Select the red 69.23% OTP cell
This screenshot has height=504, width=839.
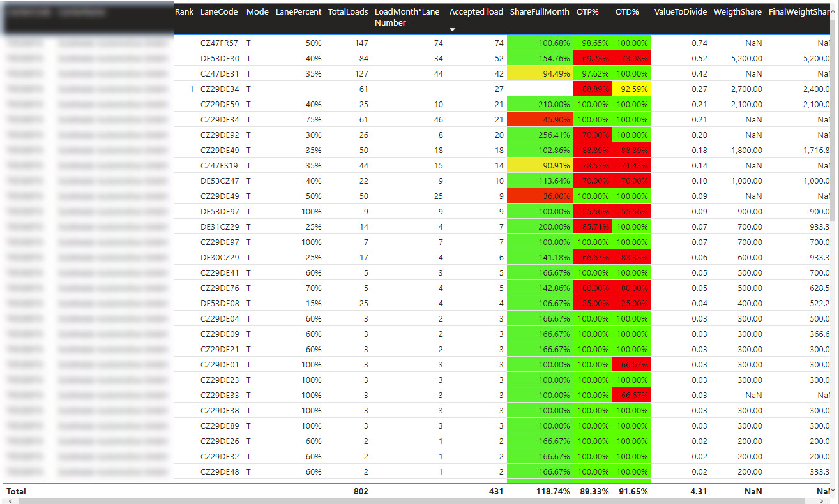(593, 58)
